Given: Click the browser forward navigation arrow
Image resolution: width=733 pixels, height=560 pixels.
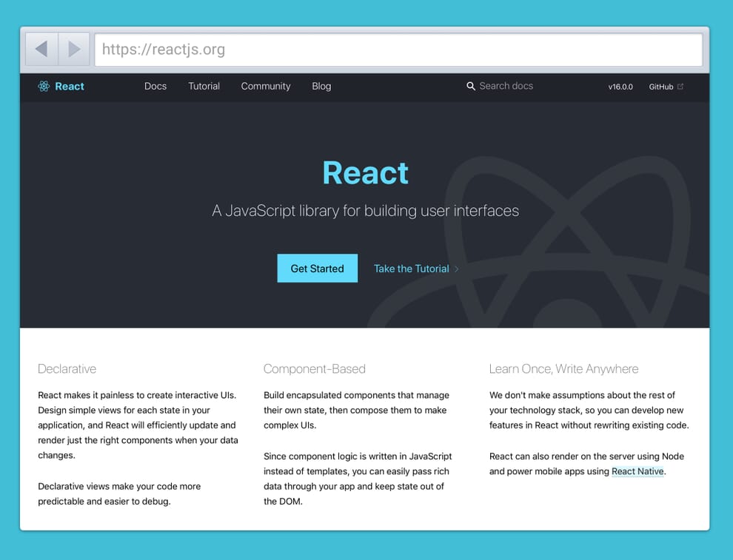Looking at the screenshot, I should click(74, 48).
